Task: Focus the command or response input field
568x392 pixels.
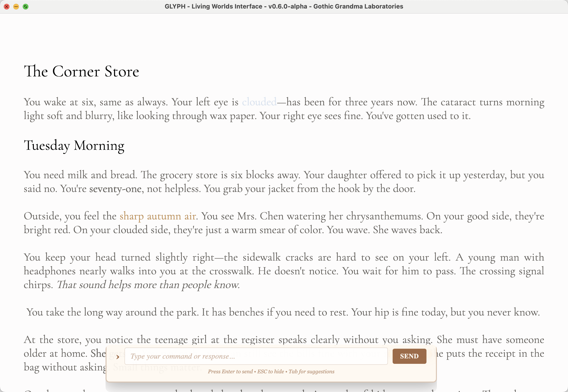Action: tap(256, 356)
